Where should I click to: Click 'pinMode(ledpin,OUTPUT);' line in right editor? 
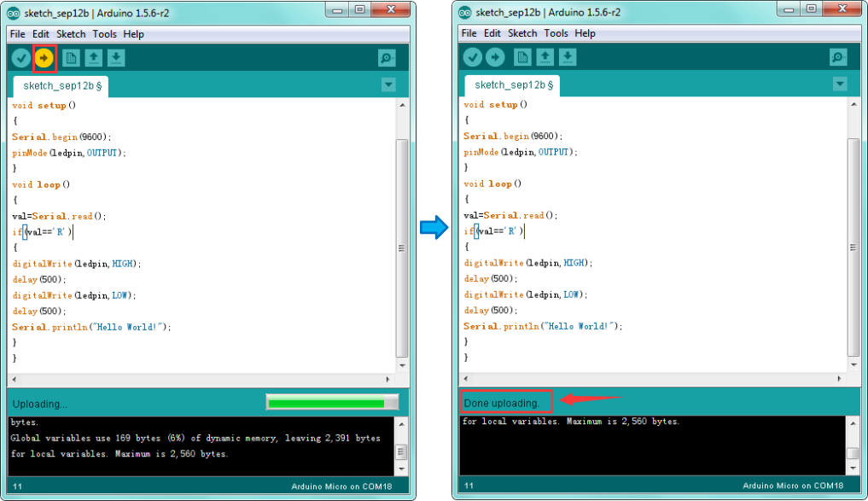521,152
